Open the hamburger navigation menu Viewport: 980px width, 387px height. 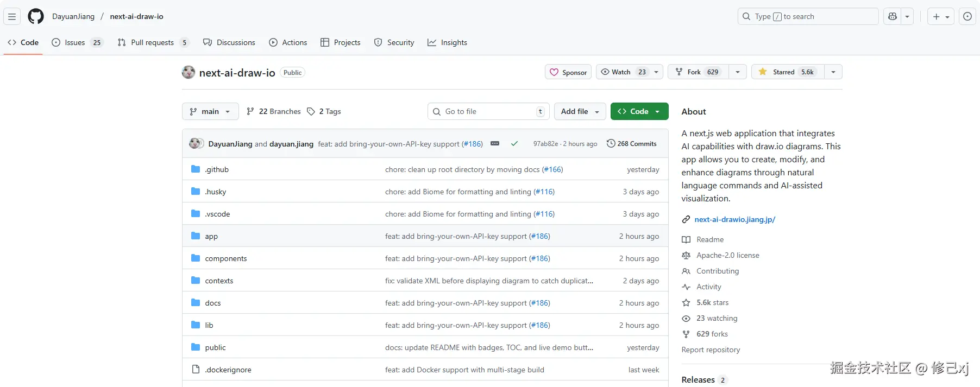12,17
